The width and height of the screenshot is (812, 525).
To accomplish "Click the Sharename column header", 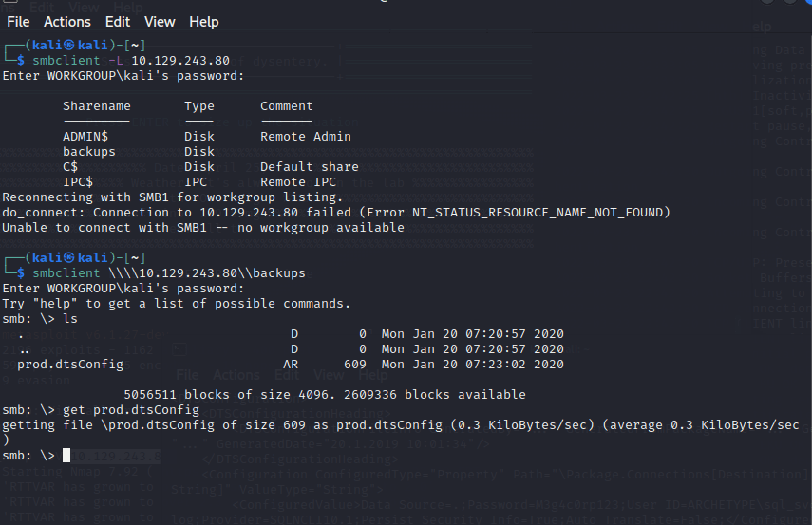I will (x=97, y=106).
